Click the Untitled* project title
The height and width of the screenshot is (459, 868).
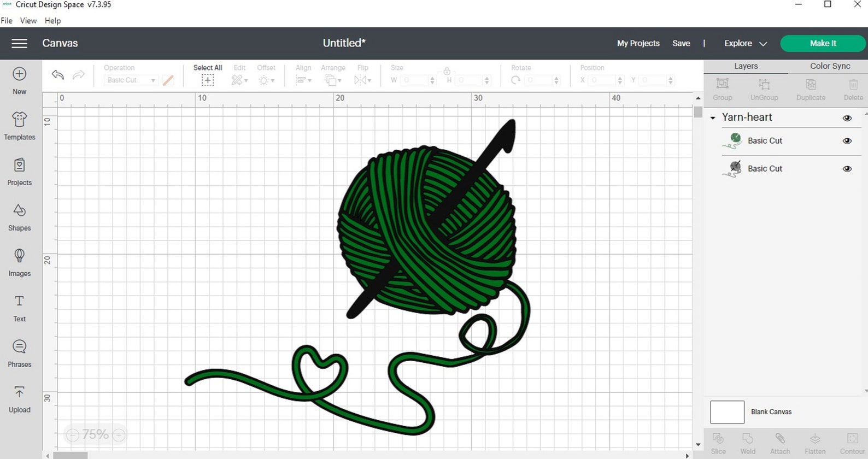tap(344, 43)
